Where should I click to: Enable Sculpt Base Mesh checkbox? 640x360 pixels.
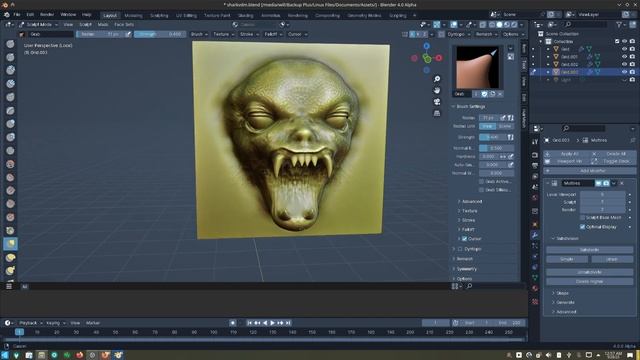coord(582,218)
